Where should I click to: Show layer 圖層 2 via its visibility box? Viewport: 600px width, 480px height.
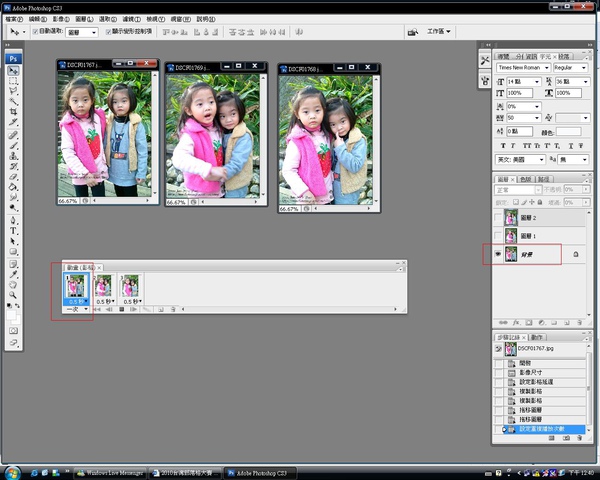(498, 217)
